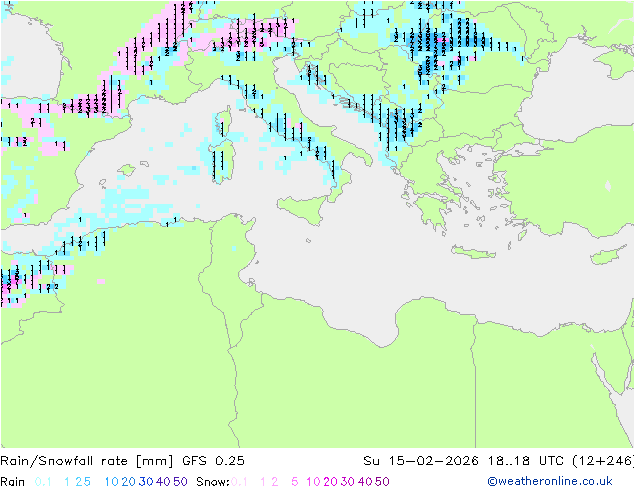This screenshot has height=490, width=634.
Task: Click the 'Rain' legend label
Action: [x=13, y=482]
